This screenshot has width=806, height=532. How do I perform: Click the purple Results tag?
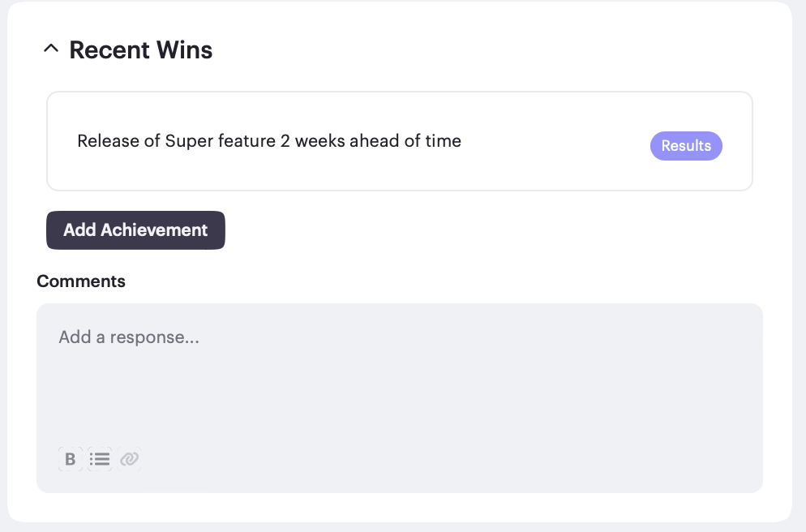pyautogui.click(x=686, y=146)
